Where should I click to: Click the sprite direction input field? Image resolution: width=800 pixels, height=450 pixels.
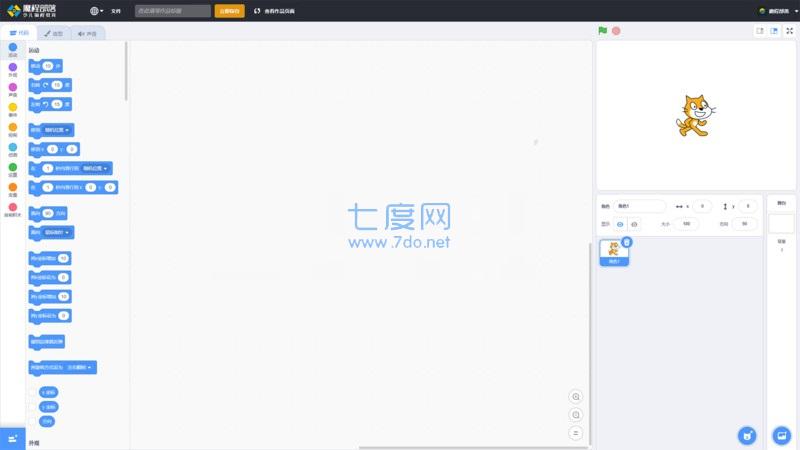pyautogui.click(x=744, y=224)
